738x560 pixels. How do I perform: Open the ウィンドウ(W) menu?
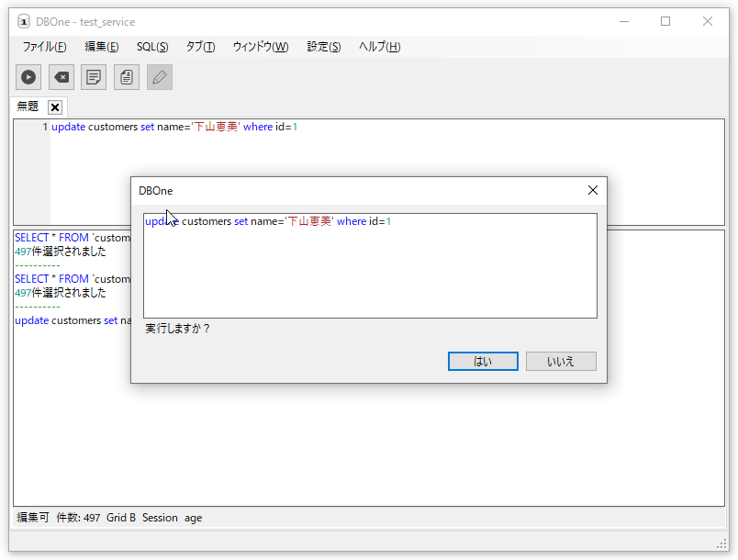(260, 47)
